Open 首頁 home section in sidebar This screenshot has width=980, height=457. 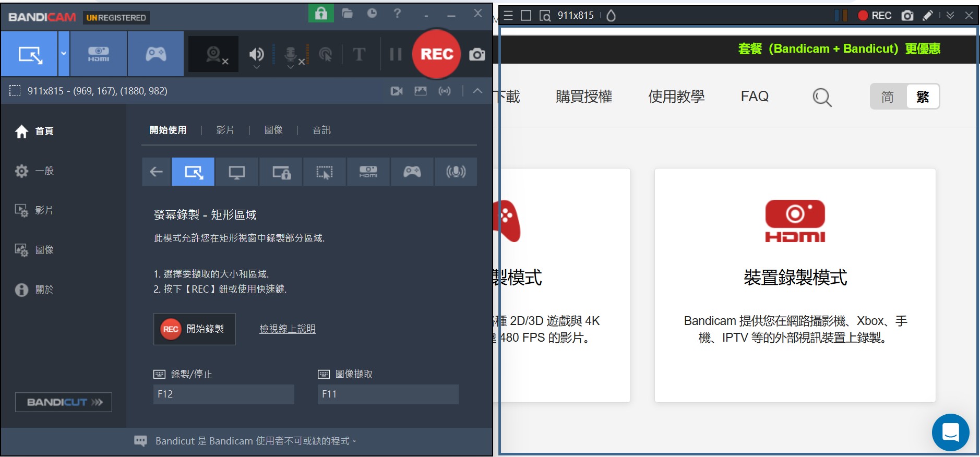click(x=34, y=131)
